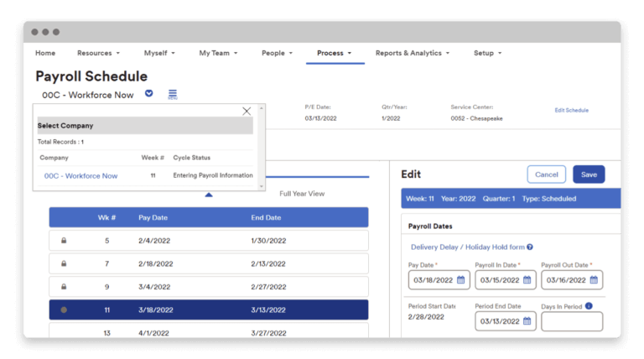Click the P/E Date value 03/13/2022

320,118
